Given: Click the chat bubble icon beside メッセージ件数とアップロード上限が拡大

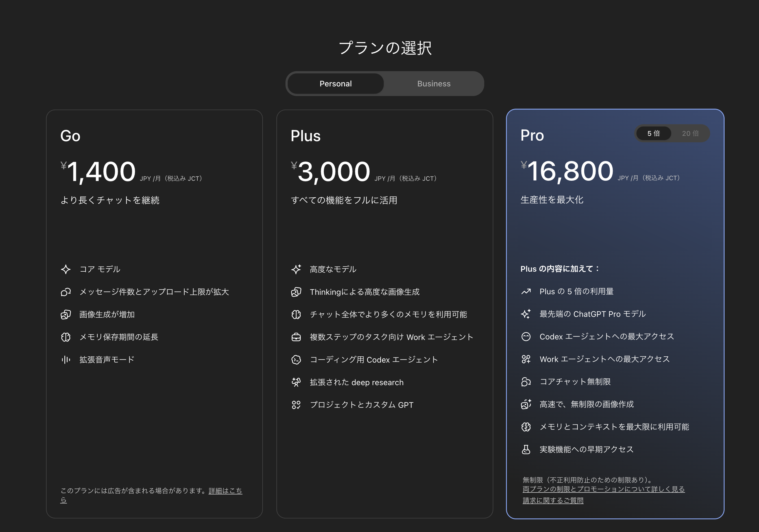Looking at the screenshot, I should pyautogui.click(x=66, y=292).
